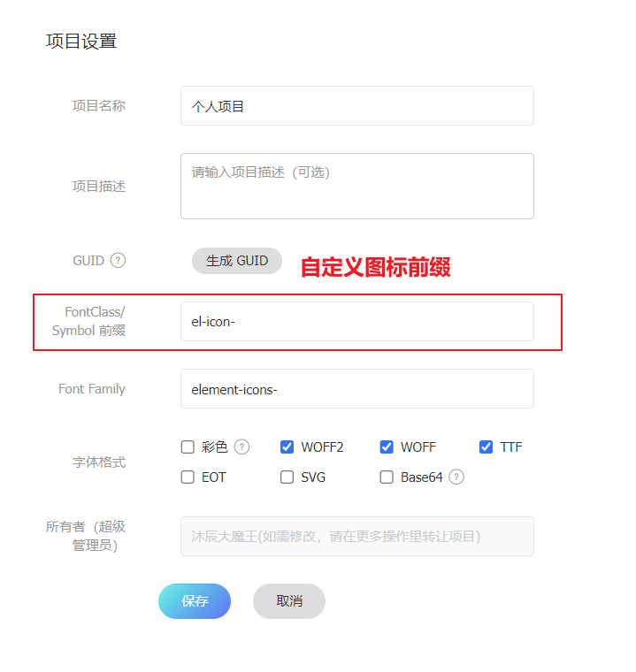Click the disabled 所有者 owner field

[356, 536]
